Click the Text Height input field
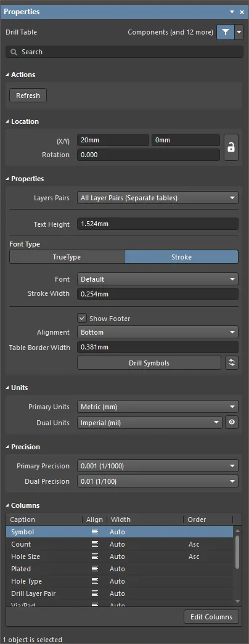This screenshot has height=644, width=249. point(158,224)
